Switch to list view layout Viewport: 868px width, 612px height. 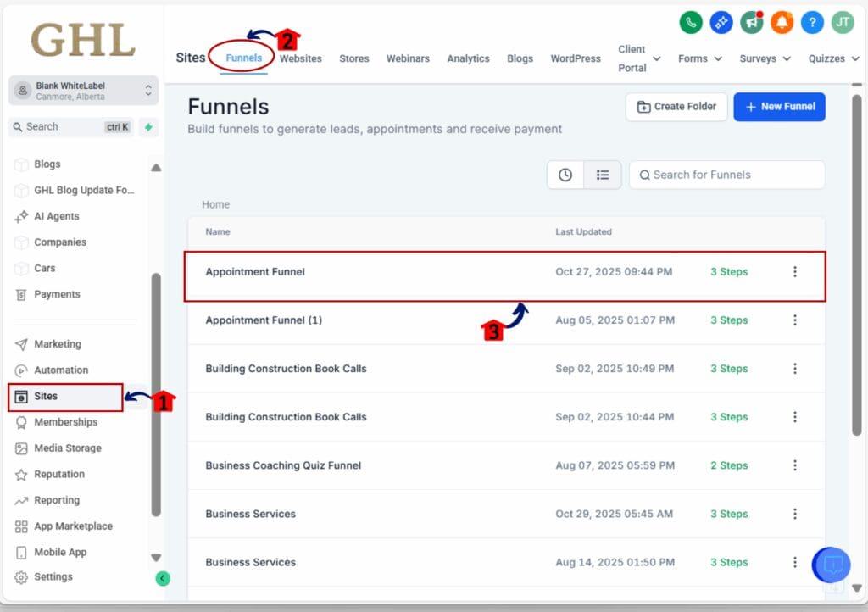click(x=603, y=175)
